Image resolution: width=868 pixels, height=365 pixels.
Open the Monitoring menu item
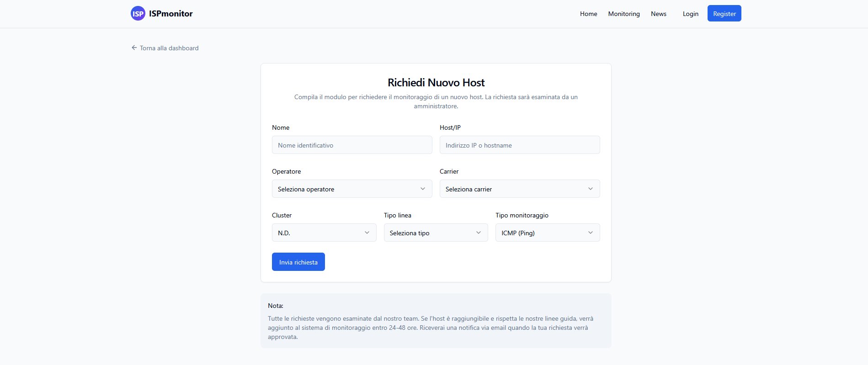pyautogui.click(x=623, y=14)
